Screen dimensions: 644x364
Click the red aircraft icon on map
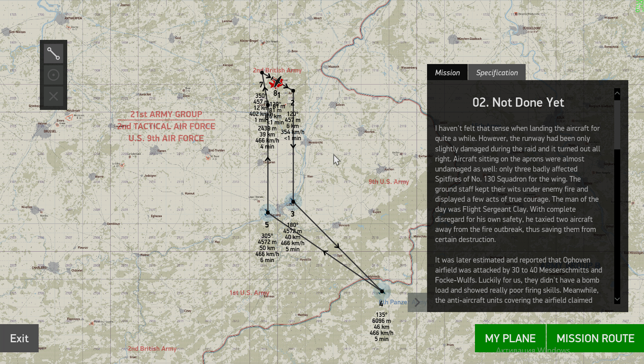click(x=277, y=82)
